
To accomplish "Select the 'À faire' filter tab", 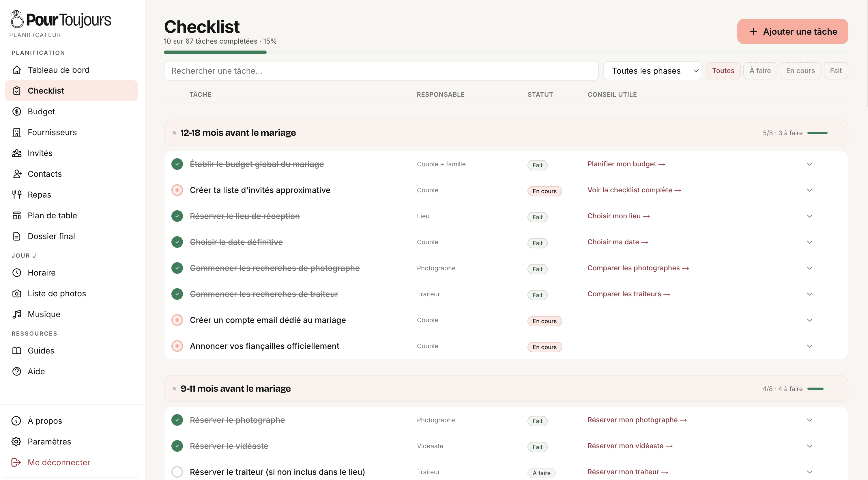I will tap(760, 71).
